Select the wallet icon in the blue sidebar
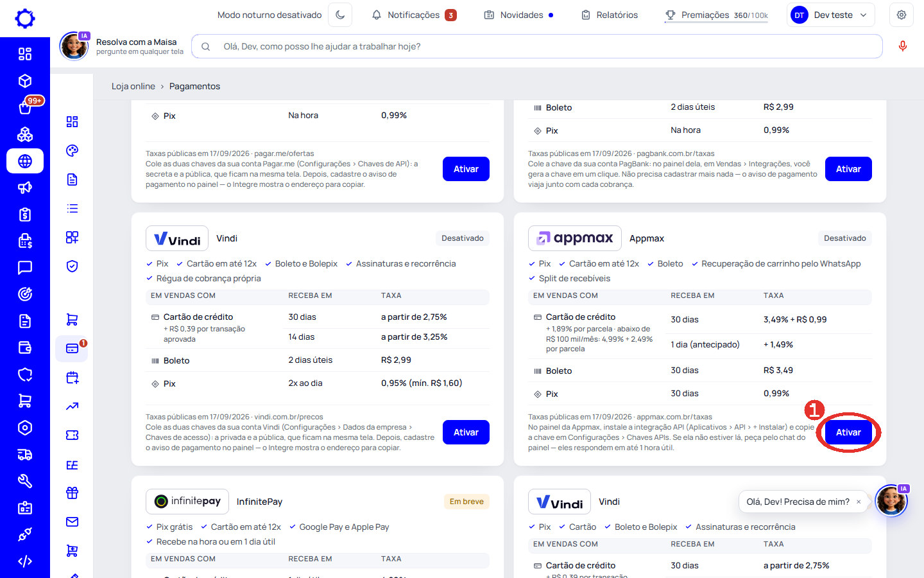924x578 pixels. [25, 347]
